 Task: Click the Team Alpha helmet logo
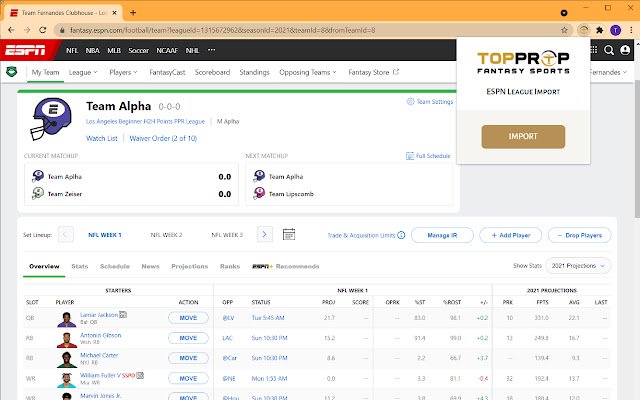pos(51,119)
